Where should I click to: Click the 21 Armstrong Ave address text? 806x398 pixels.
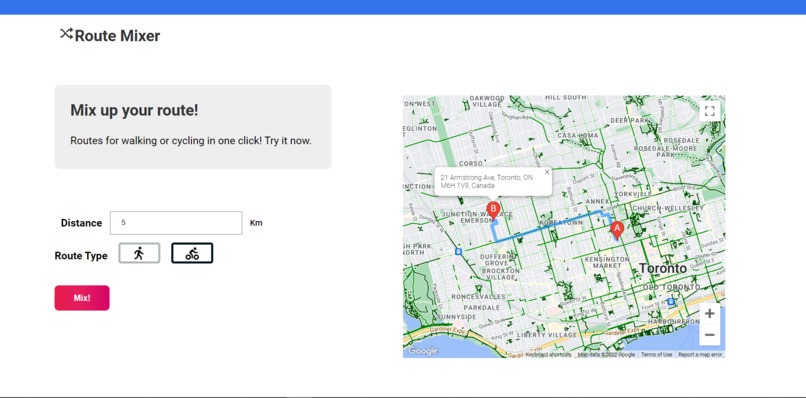[x=486, y=182]
